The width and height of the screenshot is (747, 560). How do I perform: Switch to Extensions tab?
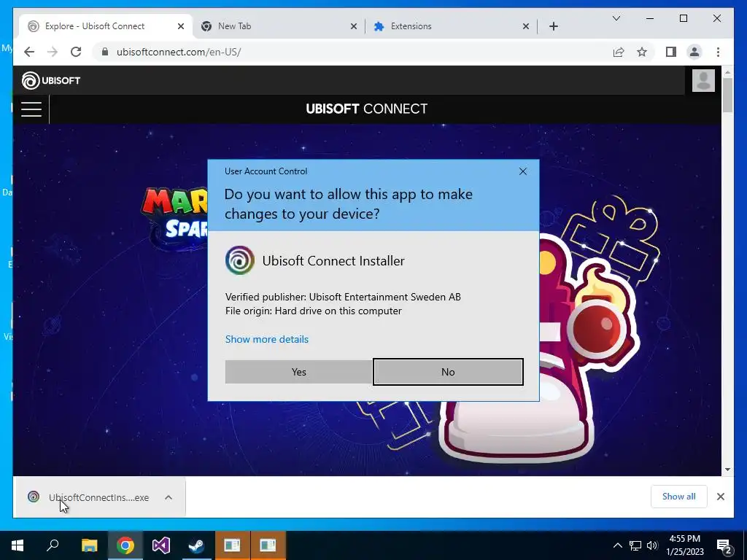pos(452,26)
